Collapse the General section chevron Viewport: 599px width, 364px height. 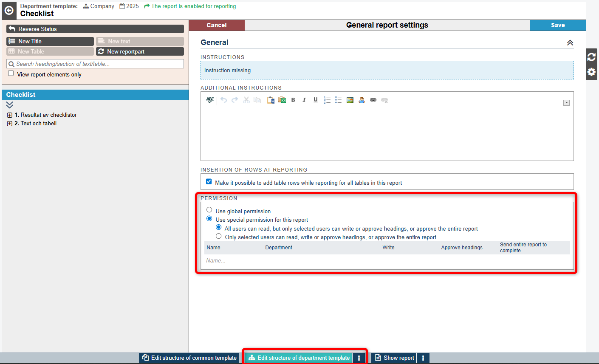tap(570, 43)
